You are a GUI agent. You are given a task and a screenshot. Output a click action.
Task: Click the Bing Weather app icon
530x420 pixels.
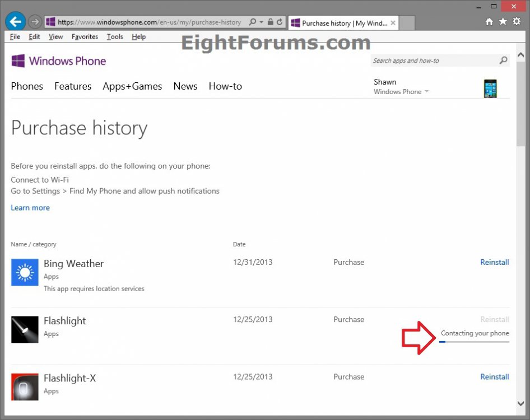point(25,272)
